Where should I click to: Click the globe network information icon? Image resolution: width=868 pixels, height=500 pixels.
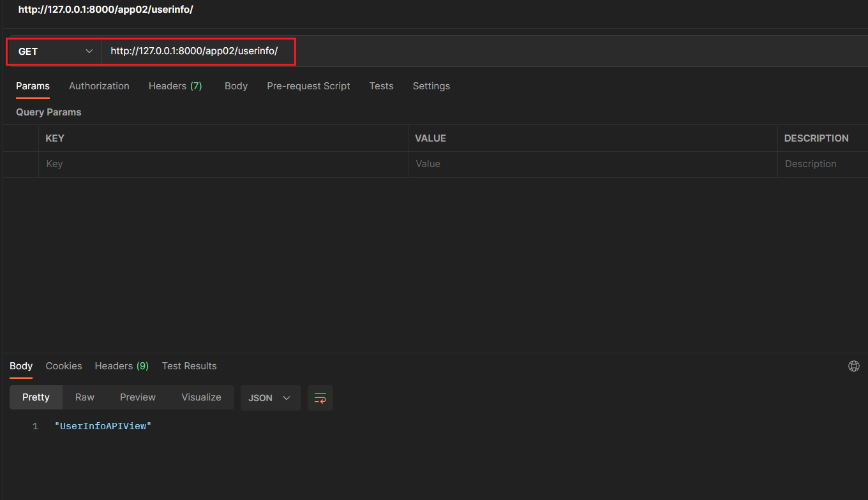point(854,366)
